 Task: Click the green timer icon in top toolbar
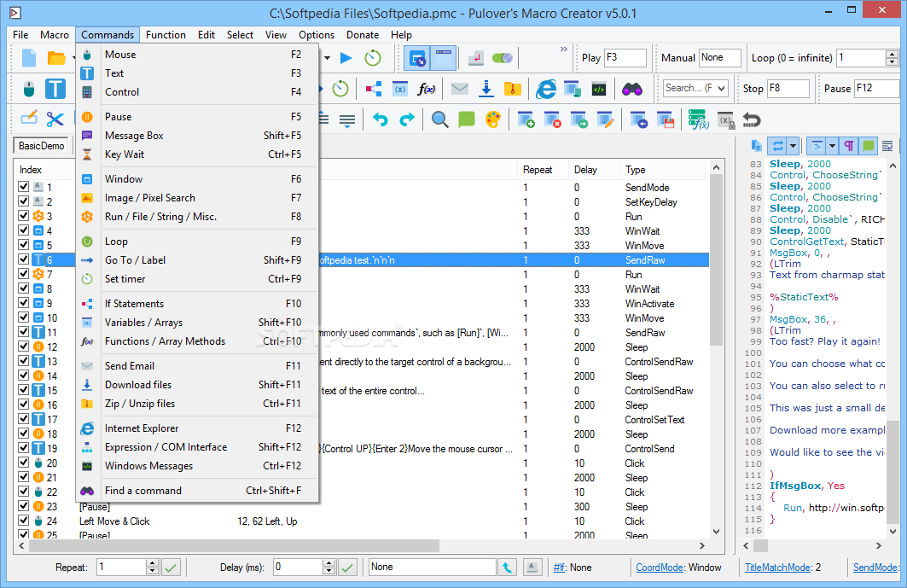[373, 58]
